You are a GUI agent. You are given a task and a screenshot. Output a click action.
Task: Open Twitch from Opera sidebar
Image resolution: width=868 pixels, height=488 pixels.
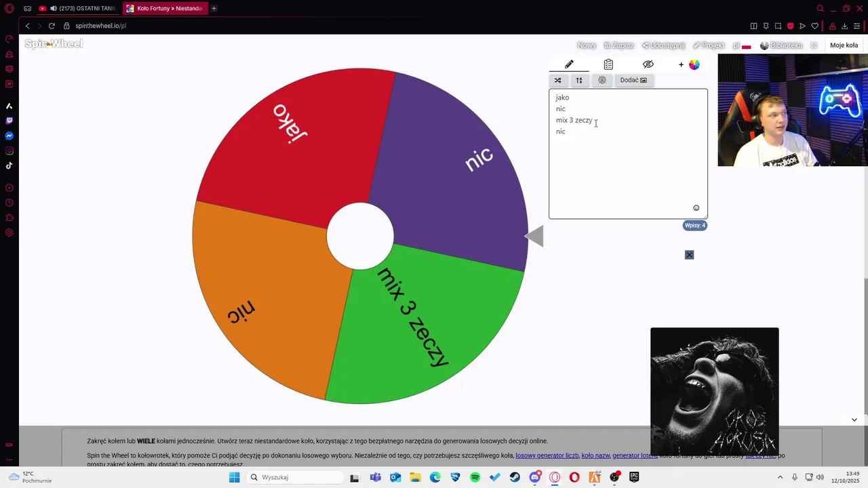(x=9, y=121)
